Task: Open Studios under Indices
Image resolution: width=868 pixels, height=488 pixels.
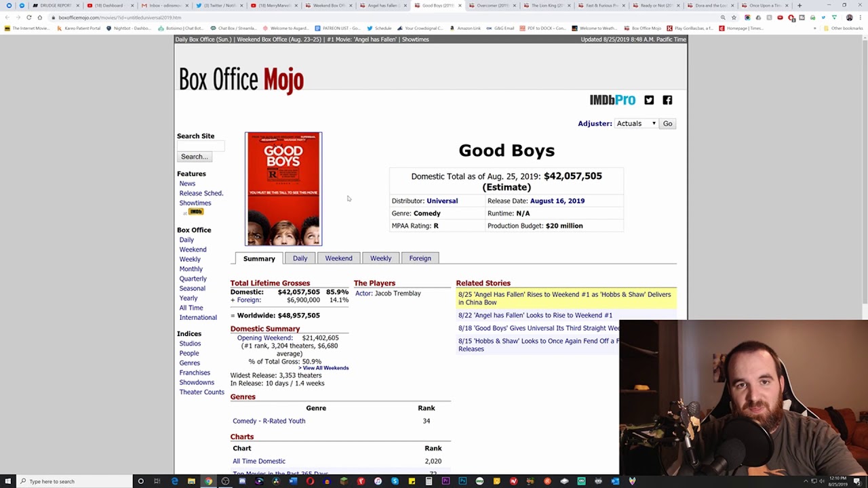Action: (x=190, y=344)
